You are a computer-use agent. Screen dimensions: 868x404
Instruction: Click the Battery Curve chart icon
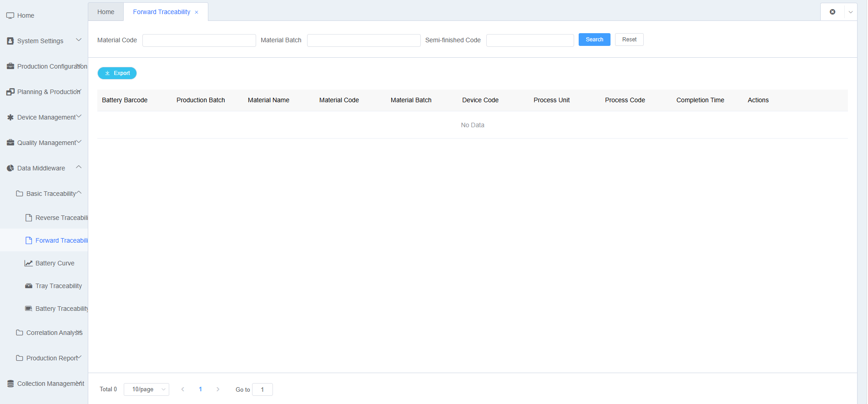[29, 263]
